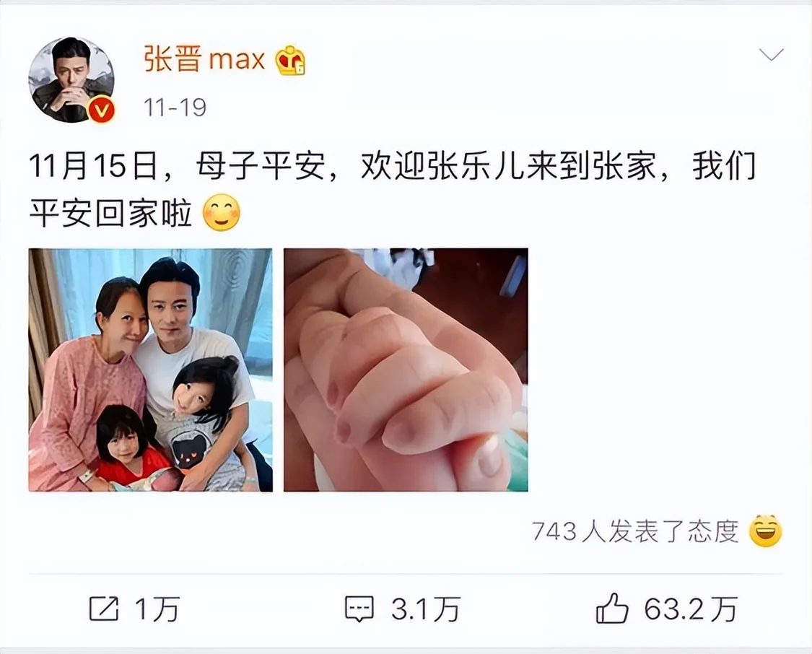Click the 3.1万 comment count

[x=426, y=609]
